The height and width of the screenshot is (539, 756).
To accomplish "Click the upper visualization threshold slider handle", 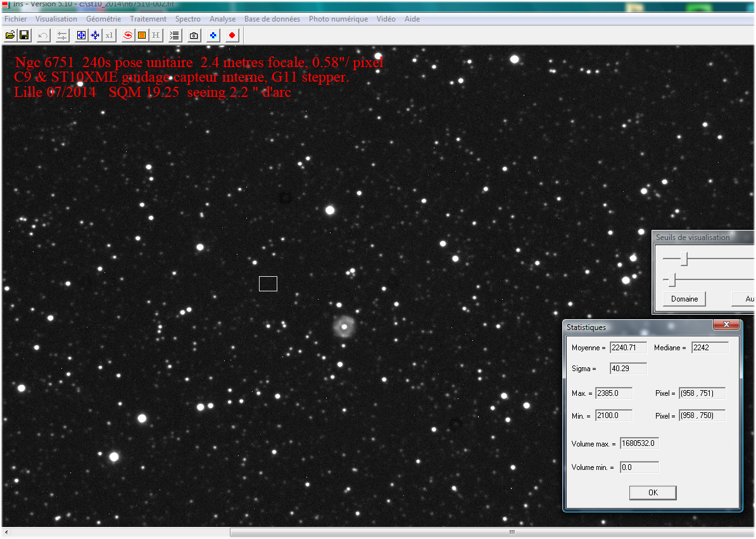I will coord(684,258).
